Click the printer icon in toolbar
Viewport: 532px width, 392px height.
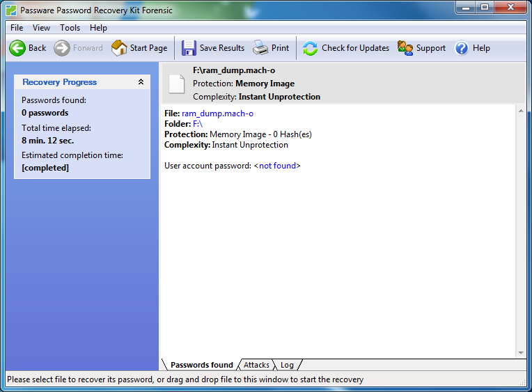click(x=260, y=48)
